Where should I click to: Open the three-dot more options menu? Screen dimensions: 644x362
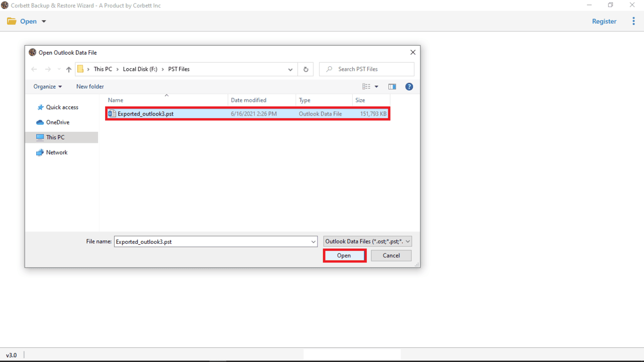pyautogui.click(x=633, y=21)
